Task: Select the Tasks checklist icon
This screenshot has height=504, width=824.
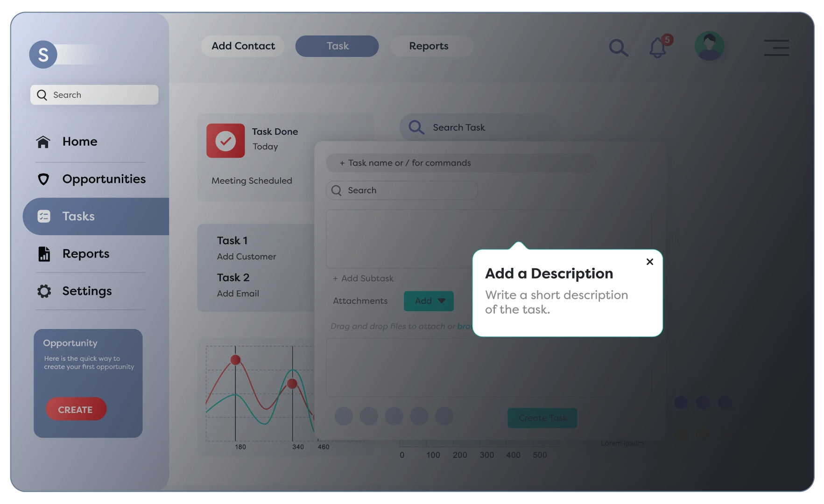Action: [x=43, y=216]
